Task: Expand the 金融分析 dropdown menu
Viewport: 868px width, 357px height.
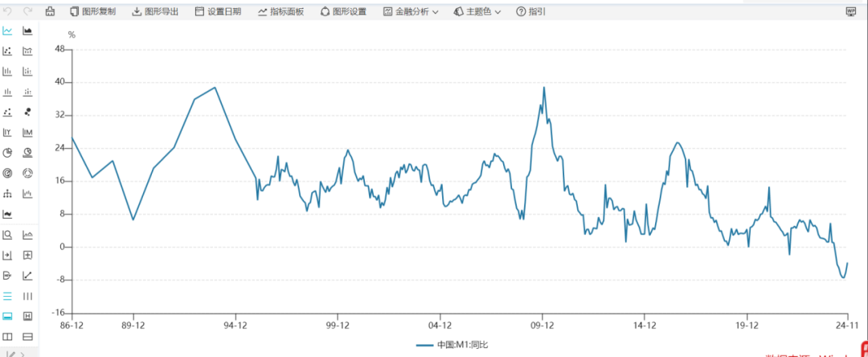Action: point(411,11)
